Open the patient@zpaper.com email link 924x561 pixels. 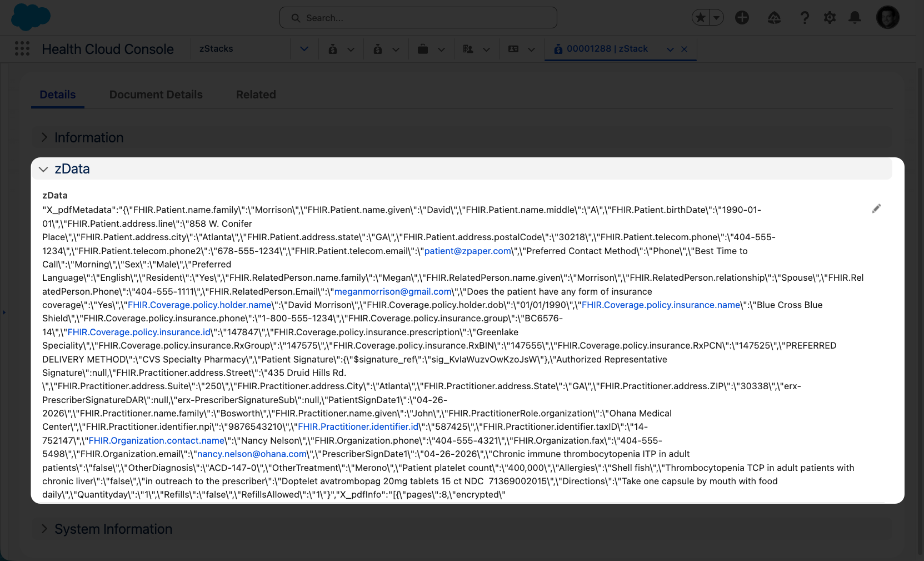point(468,251)
